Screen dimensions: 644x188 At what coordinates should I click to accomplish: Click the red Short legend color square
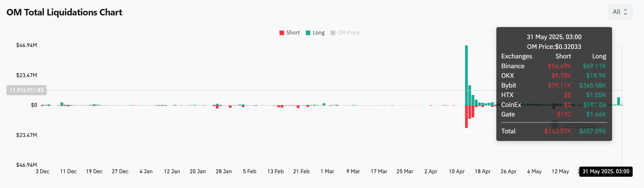(282, 33)
